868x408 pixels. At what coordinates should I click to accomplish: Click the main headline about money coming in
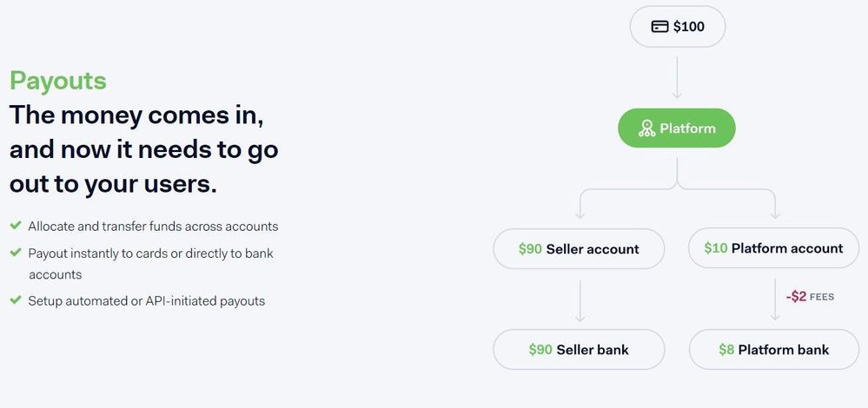143,149
